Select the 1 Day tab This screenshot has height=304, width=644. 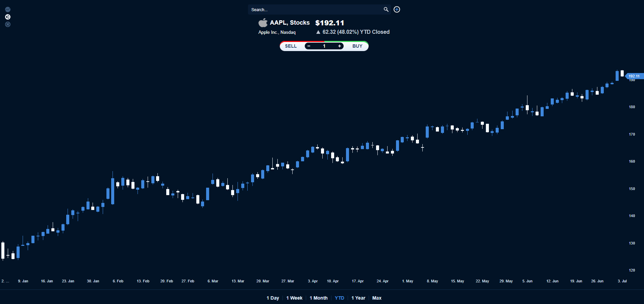pyautogui.click(x=272, y=298)
